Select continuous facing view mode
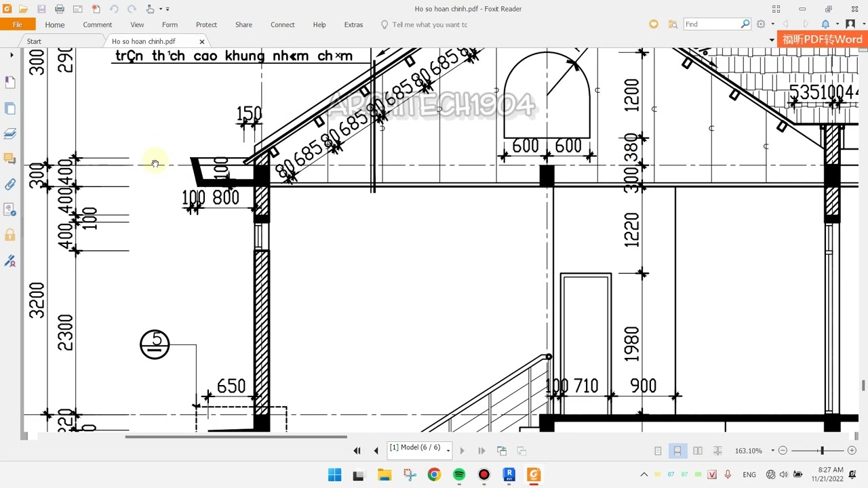868x488 pixels. click(x=717, y=451)
